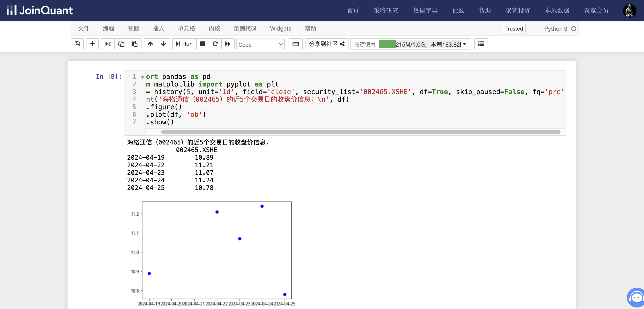Open the 内核 menu

tap(214, 29)
